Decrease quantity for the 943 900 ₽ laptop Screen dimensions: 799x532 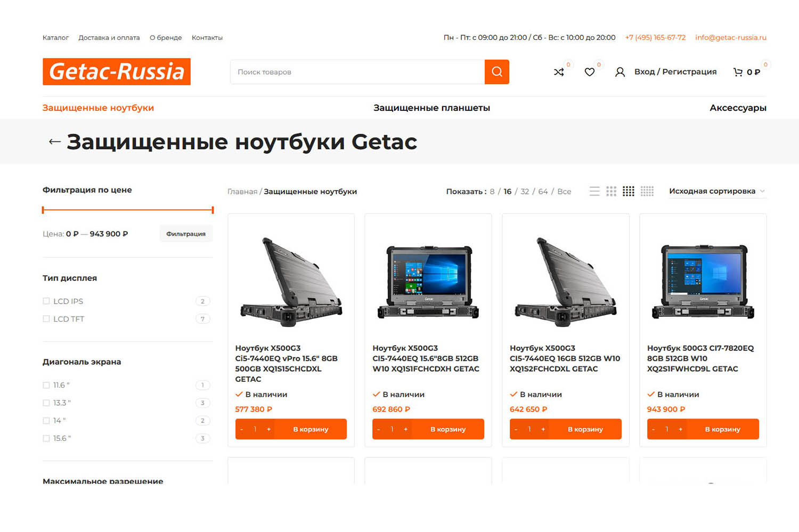coord(654,429)
